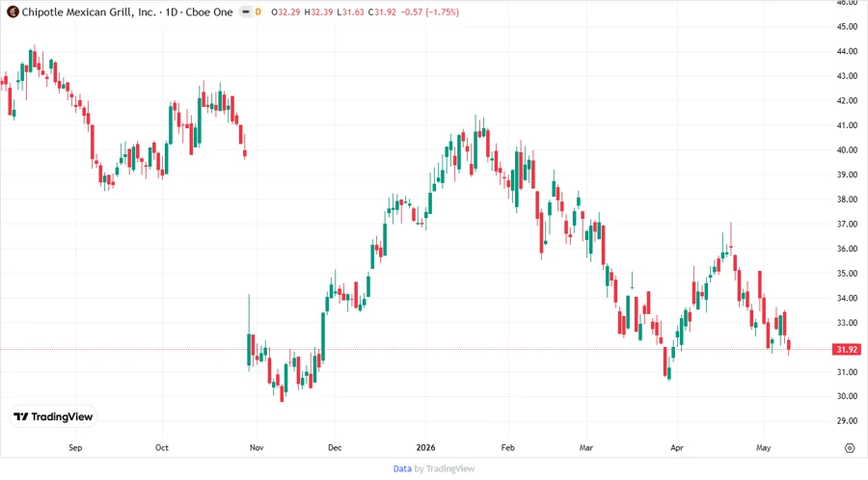Click the 36.00 price axis label
868x480 pixels.
click(x=847, y=249)
